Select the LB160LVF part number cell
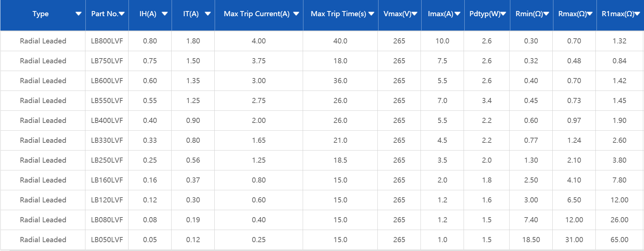This screenshot has width=644, height=251. [x=107, y=180]
